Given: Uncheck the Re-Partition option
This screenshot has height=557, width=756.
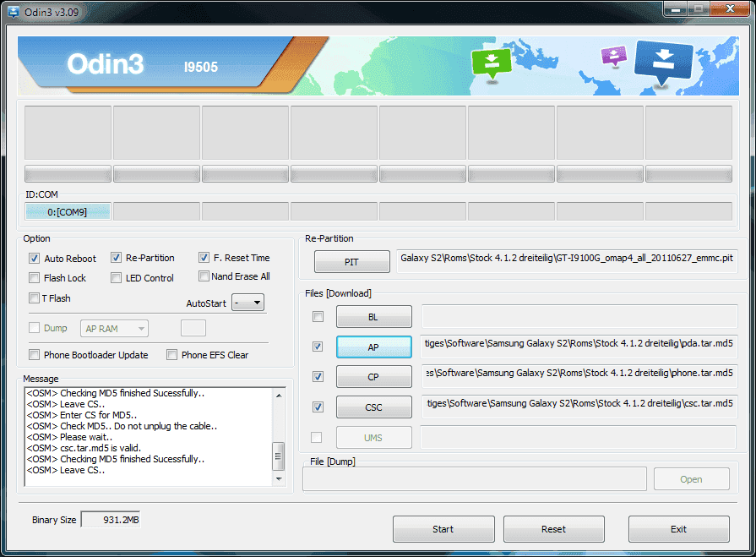Looking at the screenshot, I should [116, 258].
